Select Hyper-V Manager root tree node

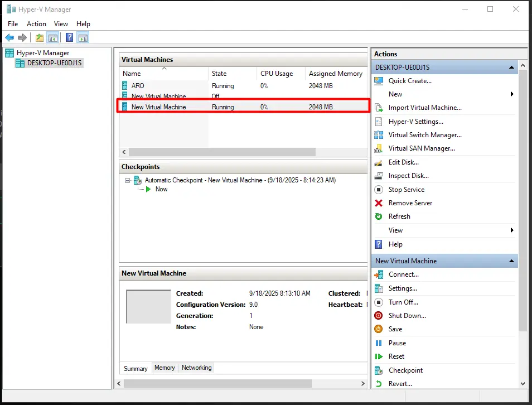point(43,53)
